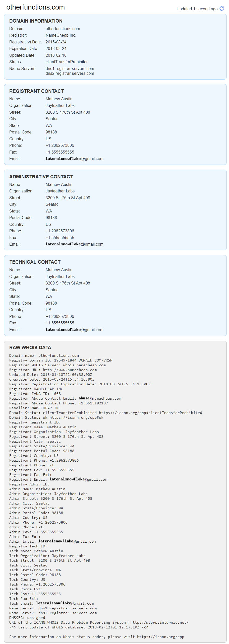Click Administrative Contact city Seatac
The image size is (229, 644).
coord(52,204)
